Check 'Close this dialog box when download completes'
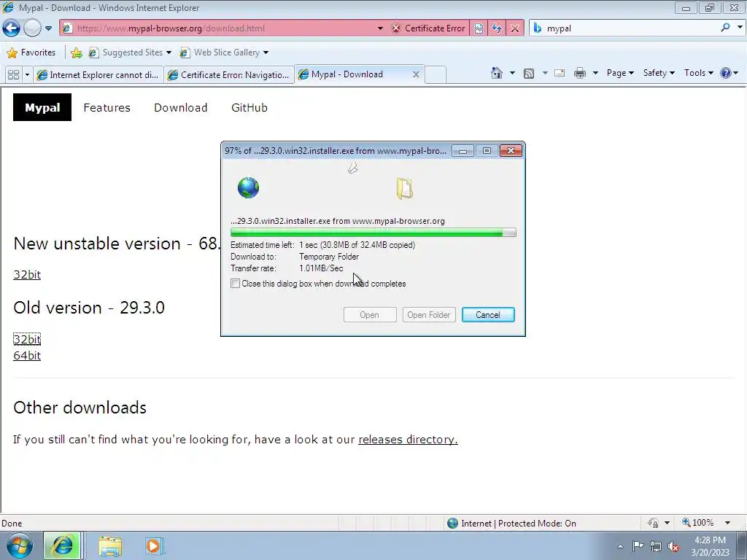Image resolution: width=747 pixels, height=560 pixels. (x=236, y=284)
